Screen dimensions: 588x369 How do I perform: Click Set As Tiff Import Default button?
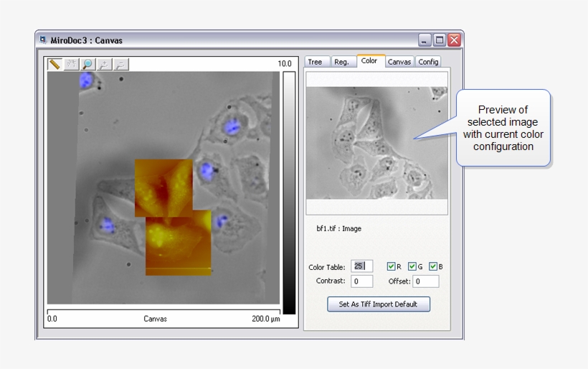[x=379, y=304]
